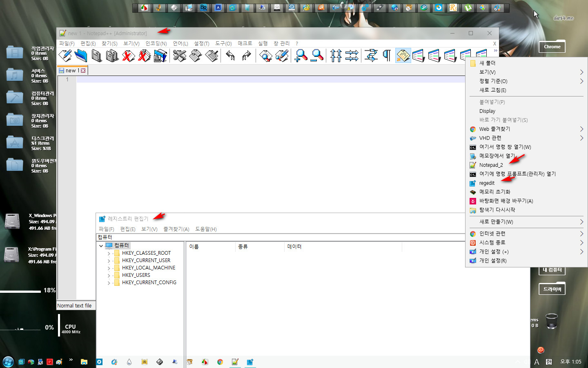Click the Synchronize Vertical Scrolling icon

(336, 56)
